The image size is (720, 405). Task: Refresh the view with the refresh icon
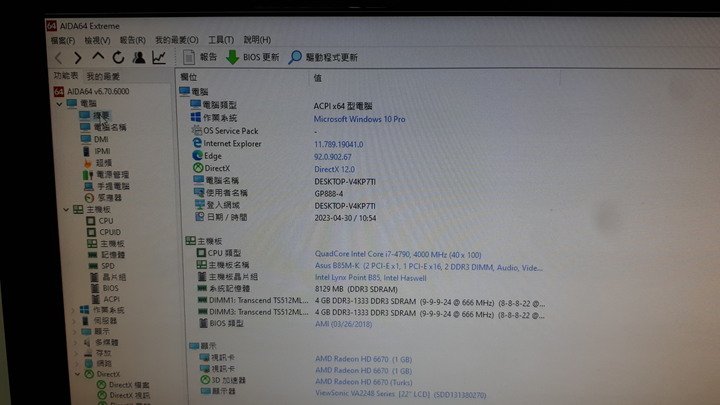click(x=118, y=57)
